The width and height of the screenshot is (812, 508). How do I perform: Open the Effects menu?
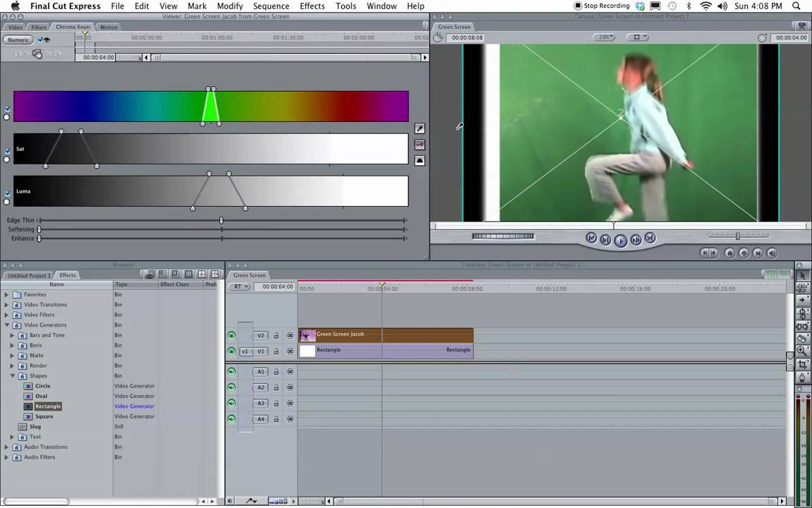pyautogui.click(x=312, y=6)
